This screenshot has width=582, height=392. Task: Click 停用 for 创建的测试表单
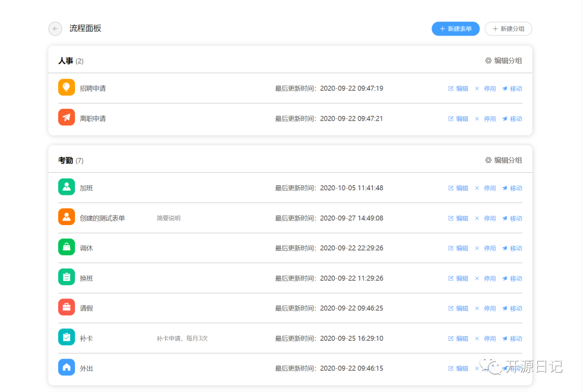(x=485, y=219)
